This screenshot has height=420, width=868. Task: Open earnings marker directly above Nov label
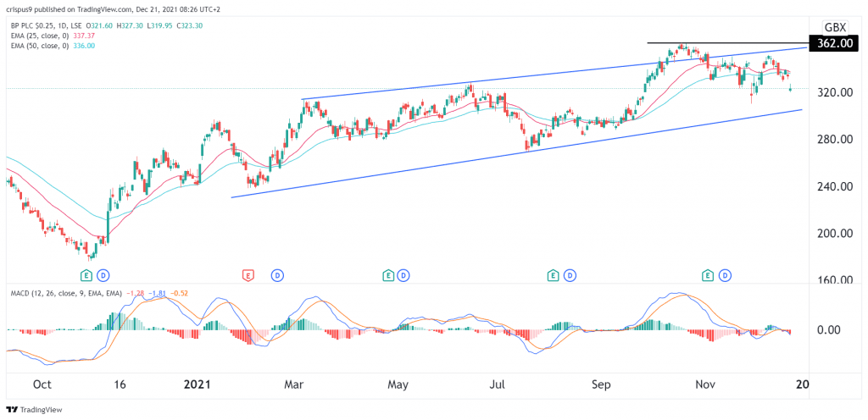(x=708, y=274)
